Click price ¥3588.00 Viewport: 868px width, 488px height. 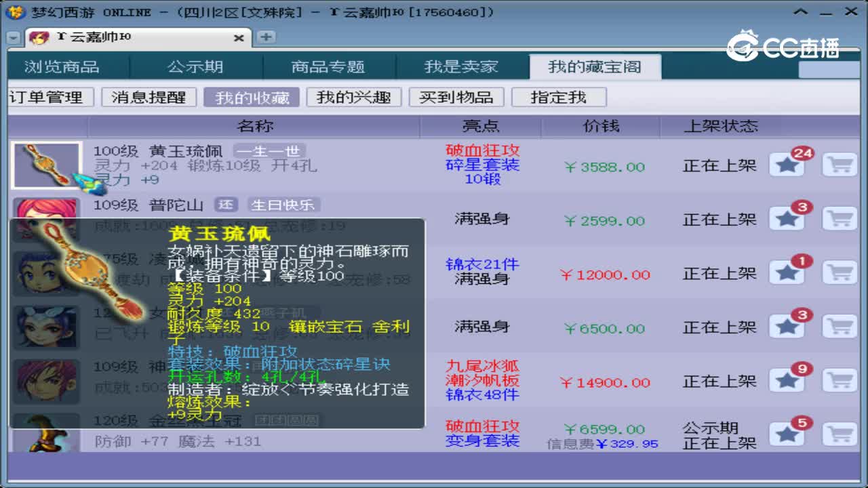click(604, 167)
